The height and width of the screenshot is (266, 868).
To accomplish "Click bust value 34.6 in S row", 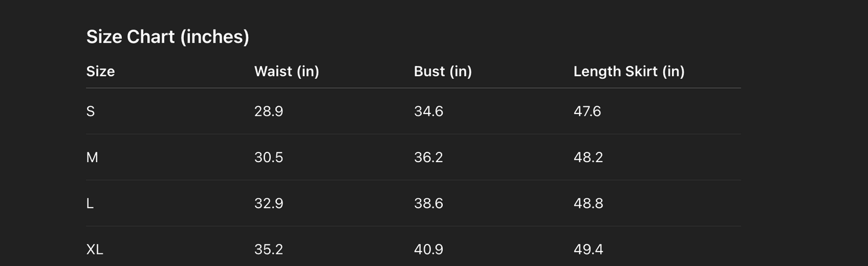I will pos(428,112).
